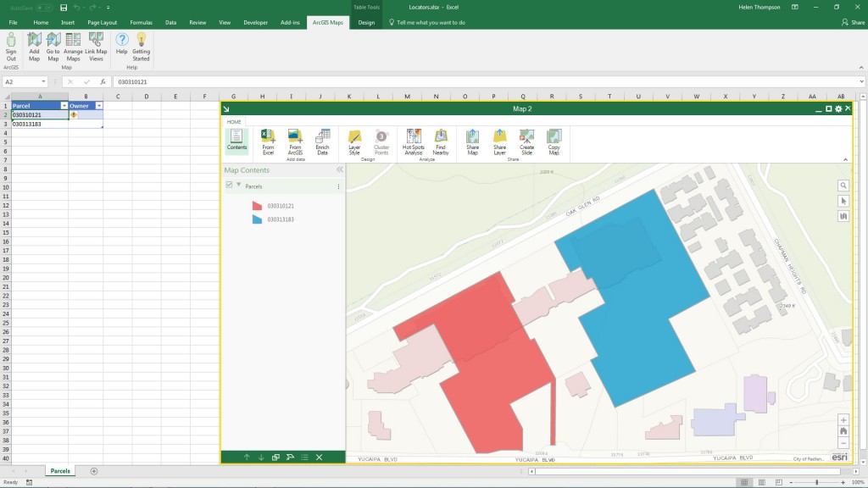Zoom out on the map
868x488 pixels.
(x=843, y=443)
